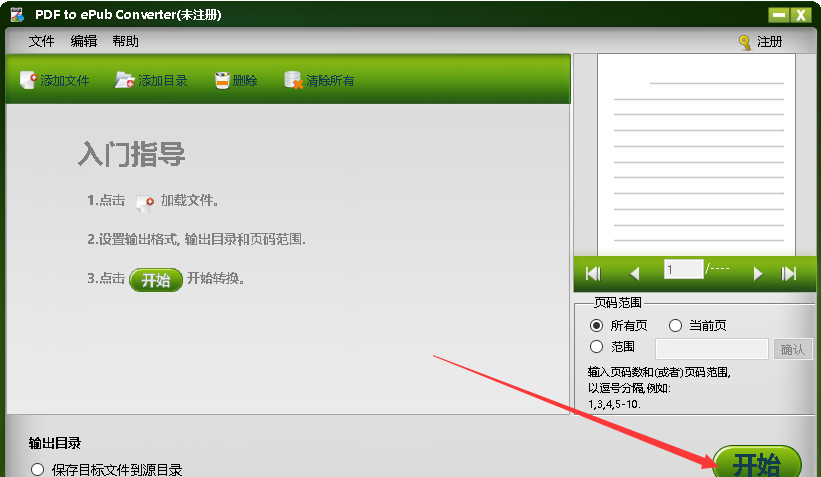
Task: Click the 入门指导 heading text
Action: 131,154
